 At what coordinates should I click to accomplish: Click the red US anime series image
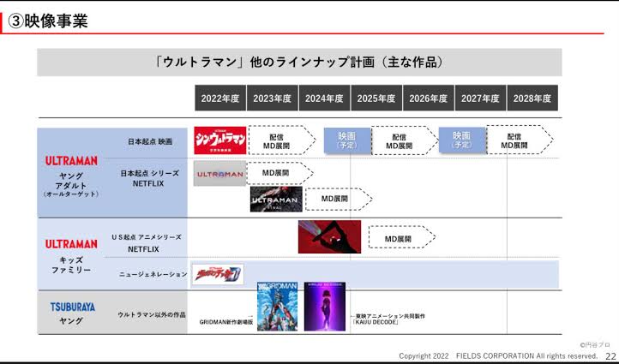(329, 237)
